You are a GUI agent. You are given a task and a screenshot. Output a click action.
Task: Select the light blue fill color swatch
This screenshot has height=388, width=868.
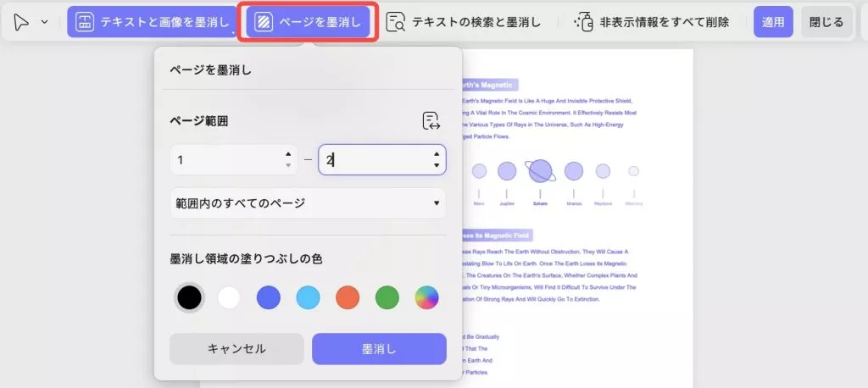point(308,298)
